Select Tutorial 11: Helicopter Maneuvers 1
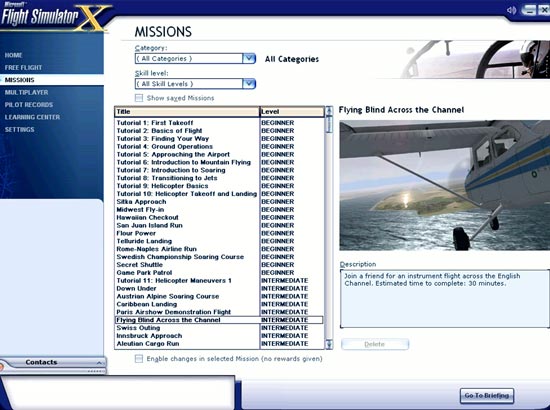The width and height of the screenshot is (550, 410). 219,281
